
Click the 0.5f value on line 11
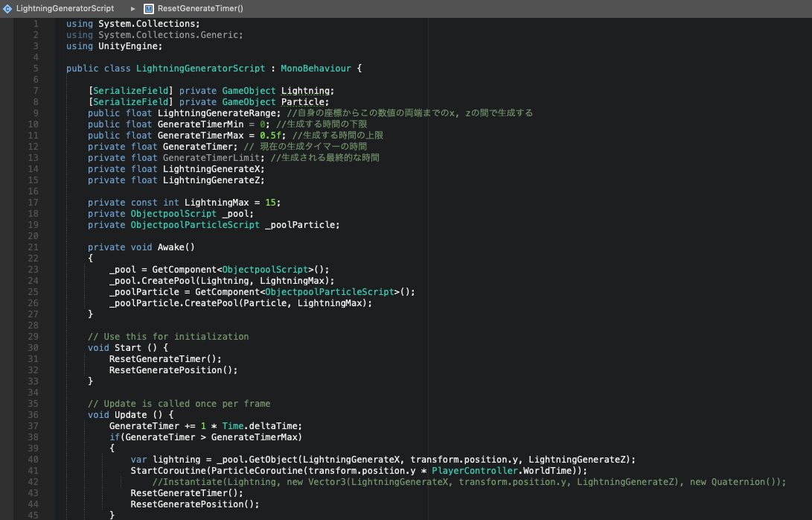(270, 136)
